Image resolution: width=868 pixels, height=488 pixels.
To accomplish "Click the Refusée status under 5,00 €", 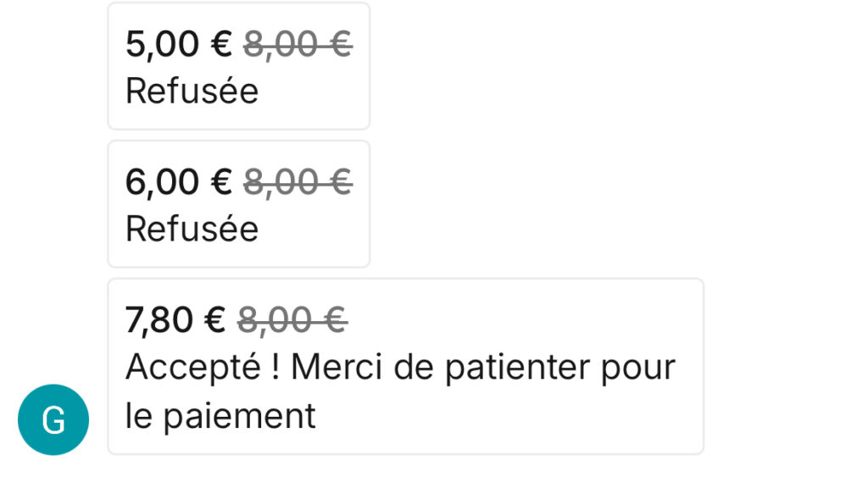I will pos(192,91).
